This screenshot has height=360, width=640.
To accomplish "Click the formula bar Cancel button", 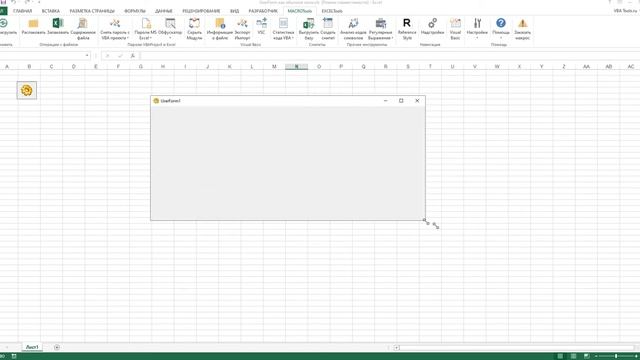I will (x=108, y=56).
